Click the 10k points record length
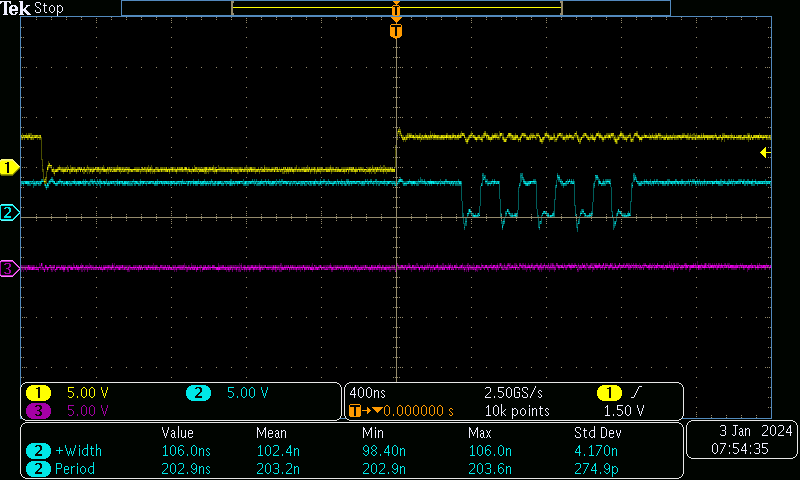 (517, 411)
